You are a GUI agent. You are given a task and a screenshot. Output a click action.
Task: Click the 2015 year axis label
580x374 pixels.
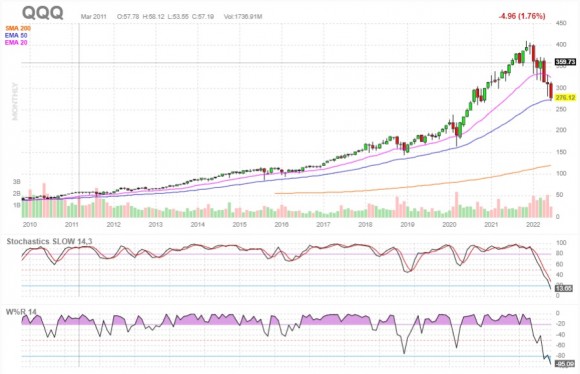[239, 225]
